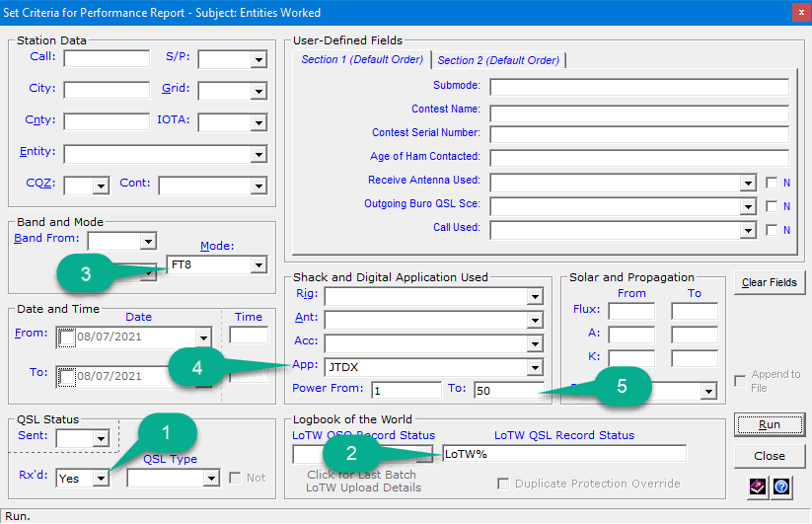Click the City input field

(x=107, y=90)
